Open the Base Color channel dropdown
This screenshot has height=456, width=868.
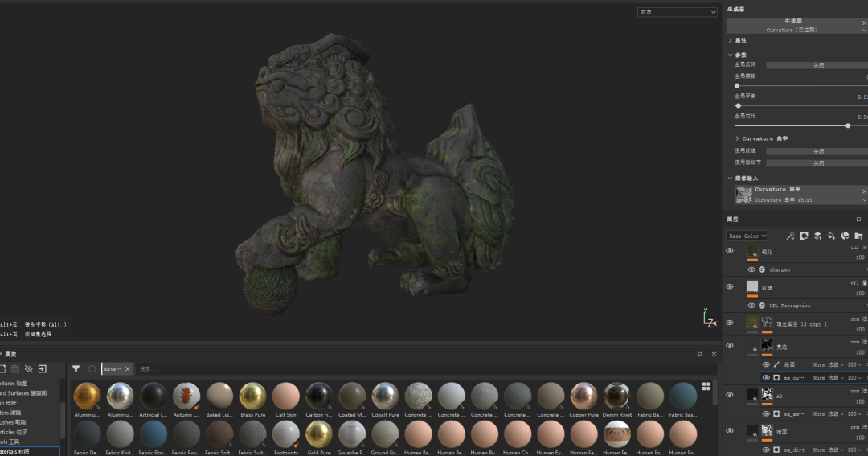tap(747, 236)
